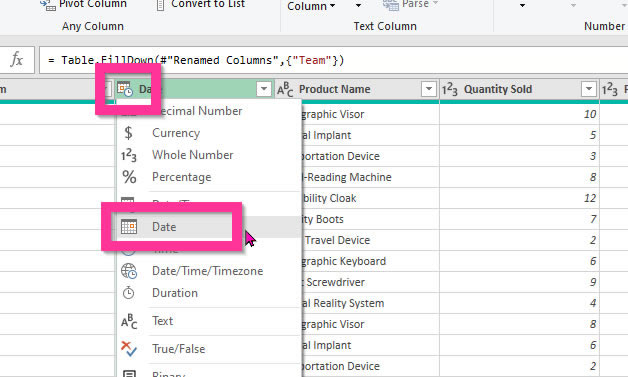
Task: Click the 'al Reality System' product cell
Action: (370, 303)
